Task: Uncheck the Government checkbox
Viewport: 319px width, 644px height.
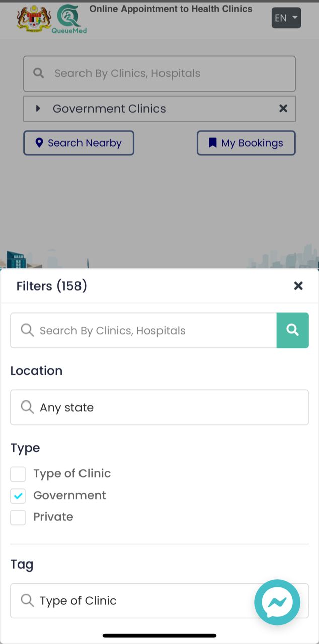Action: tap(18, 496)
